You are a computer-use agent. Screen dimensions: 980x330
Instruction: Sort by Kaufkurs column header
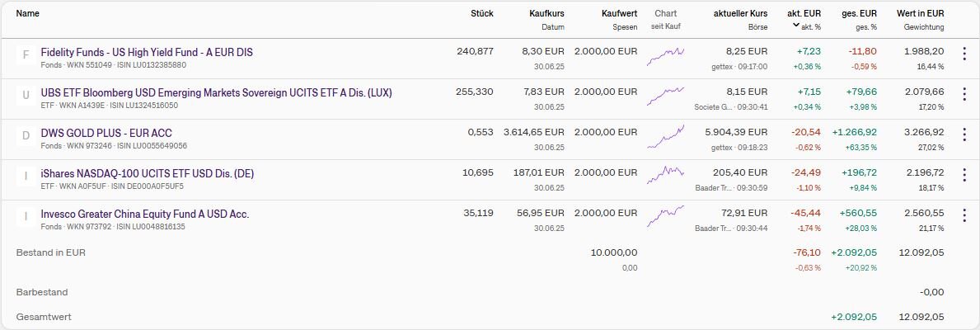(x=546, y=14)
